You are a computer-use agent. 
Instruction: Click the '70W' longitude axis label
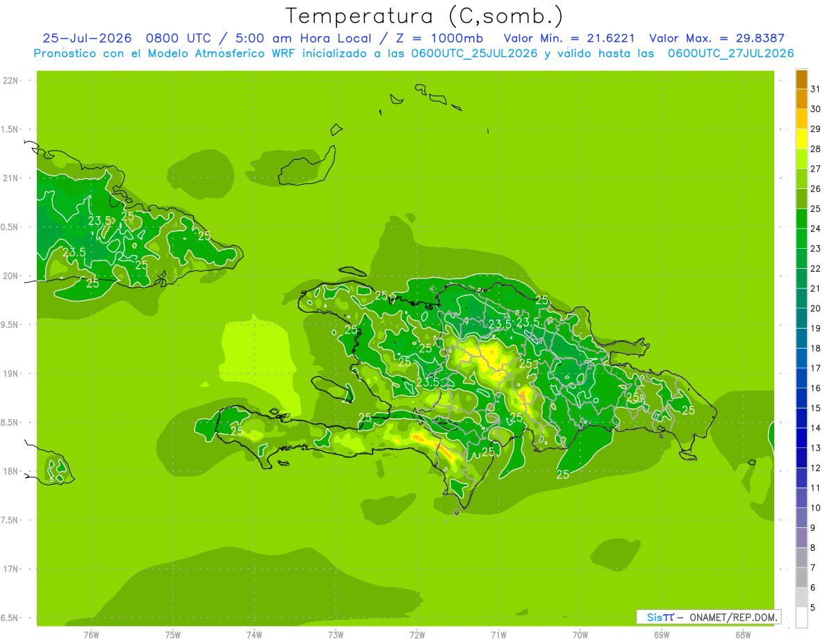(x=580, y=635)
